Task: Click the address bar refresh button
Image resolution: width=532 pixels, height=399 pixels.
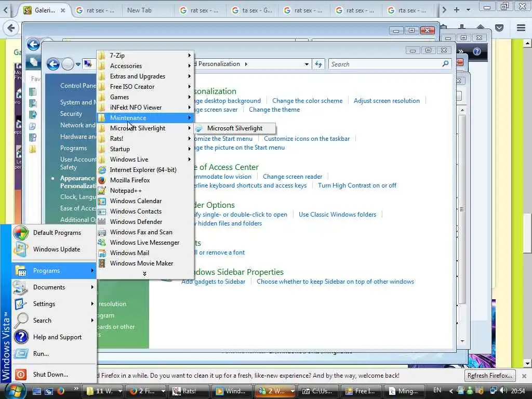Action: coord(318,64)
